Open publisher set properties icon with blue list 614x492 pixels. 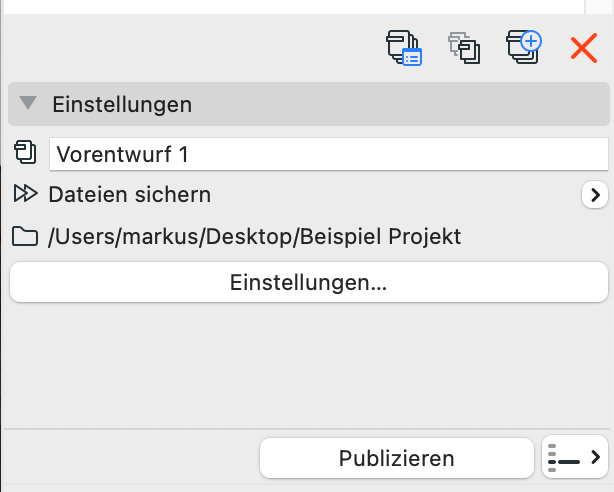pos(404,48)
